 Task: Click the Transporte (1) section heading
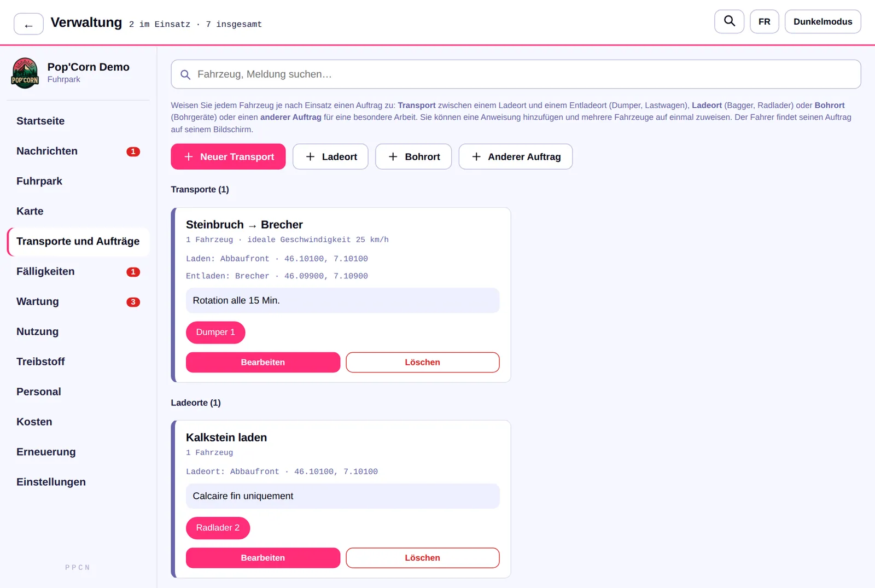click(x=200, y=189)
